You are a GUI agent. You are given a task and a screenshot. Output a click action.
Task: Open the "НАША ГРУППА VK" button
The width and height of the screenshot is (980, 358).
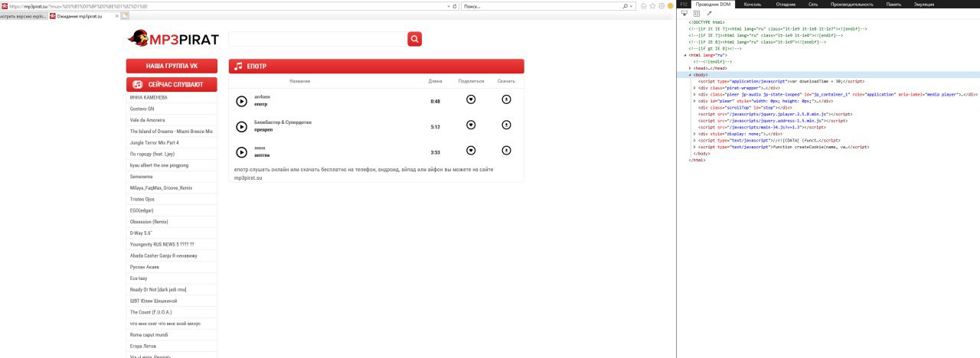click(x=171, y=67)
